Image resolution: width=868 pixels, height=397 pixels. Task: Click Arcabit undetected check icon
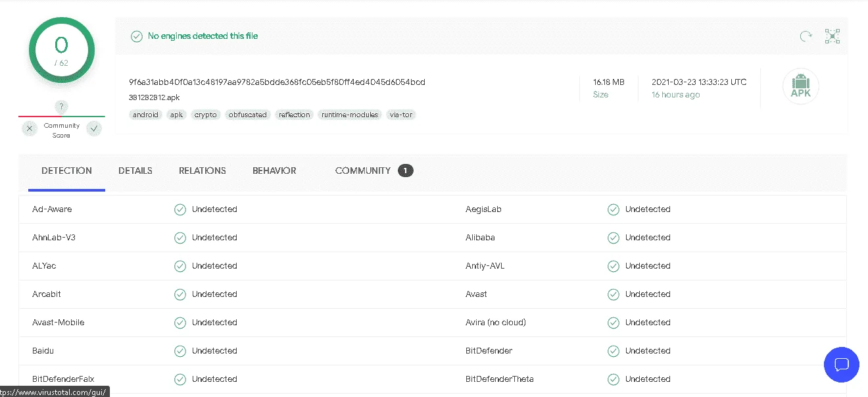[180, 294]
